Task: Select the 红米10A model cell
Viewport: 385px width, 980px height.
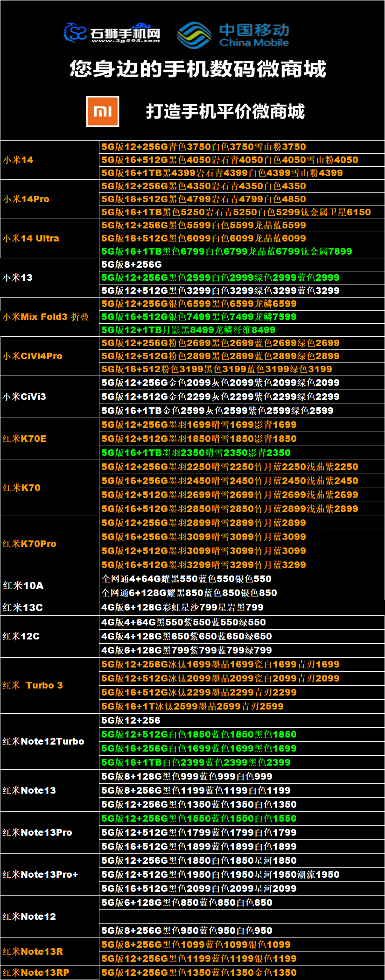Action: click(50, 586)
